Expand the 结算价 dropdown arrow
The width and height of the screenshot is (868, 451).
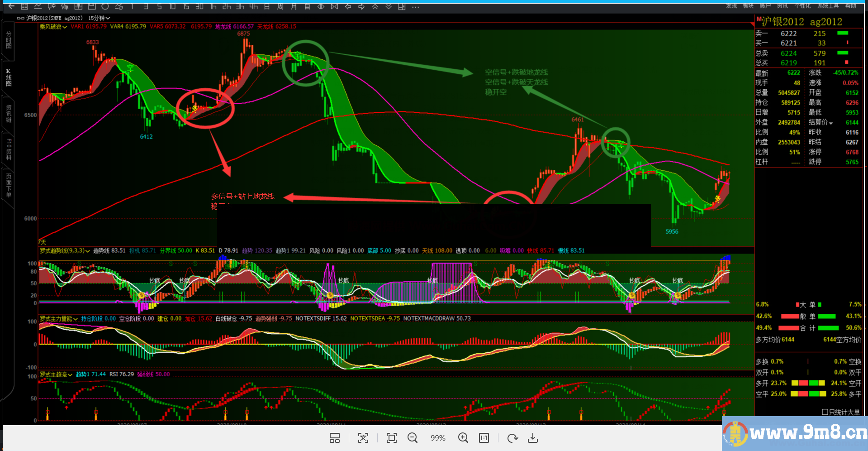click(x=831, y=123)
